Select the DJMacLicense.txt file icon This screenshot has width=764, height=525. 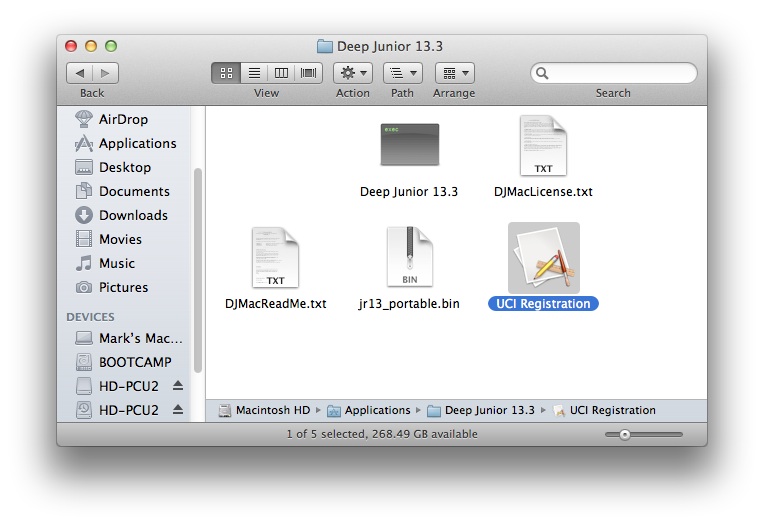(x=543, y=146)
